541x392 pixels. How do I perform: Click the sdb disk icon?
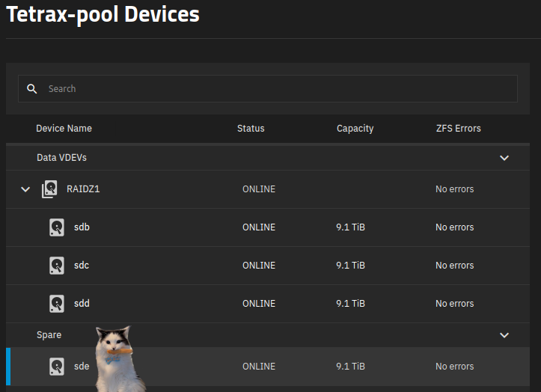click(x=57, y=227)
